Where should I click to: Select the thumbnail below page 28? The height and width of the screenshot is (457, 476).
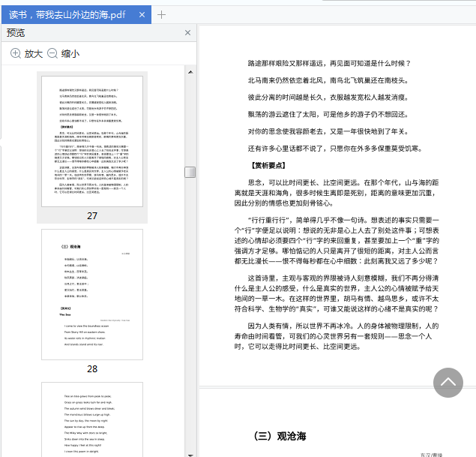click(x=92, y=419)
